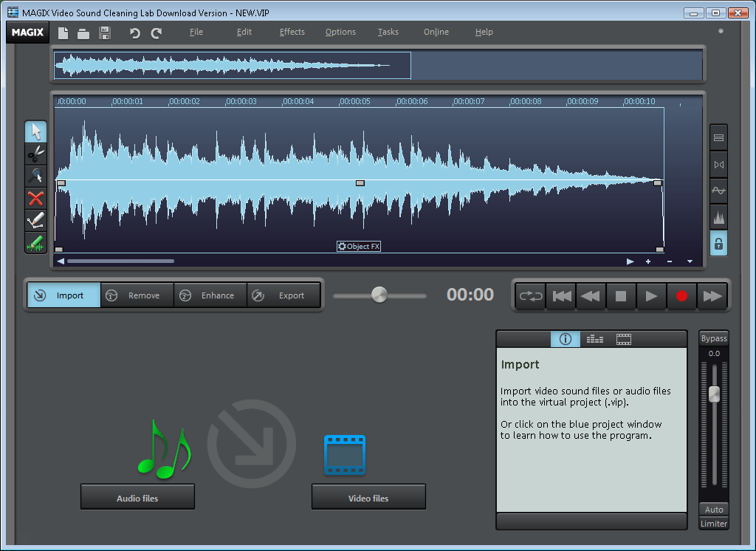Screen dimensions: 756x551
Task: Select the green waveform draw tool
Action: [x=35, y=242]
